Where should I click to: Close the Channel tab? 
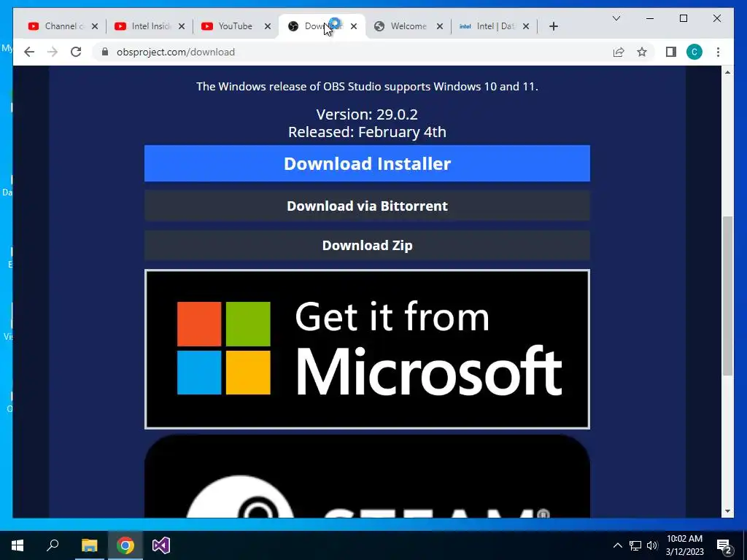pyautogui.click(x=95, y=26)
